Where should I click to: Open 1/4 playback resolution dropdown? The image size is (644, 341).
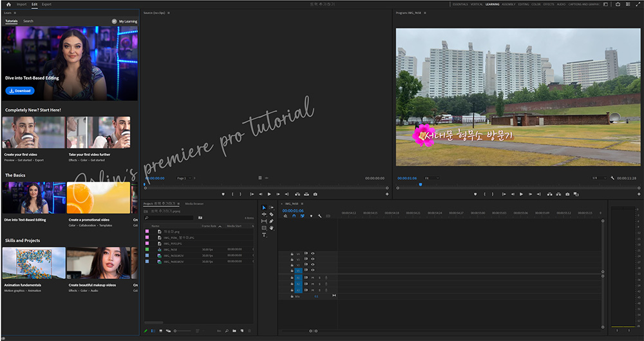[x=599, y=178]
